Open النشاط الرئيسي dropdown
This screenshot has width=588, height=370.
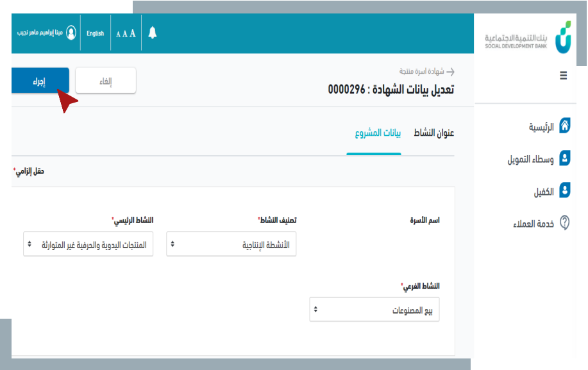(x=88, y=244)
